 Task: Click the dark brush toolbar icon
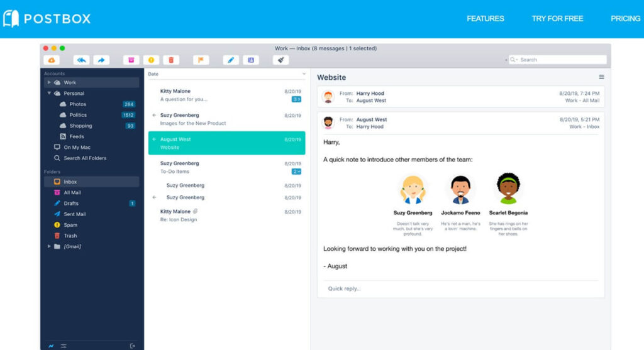(x=281, y=60)
